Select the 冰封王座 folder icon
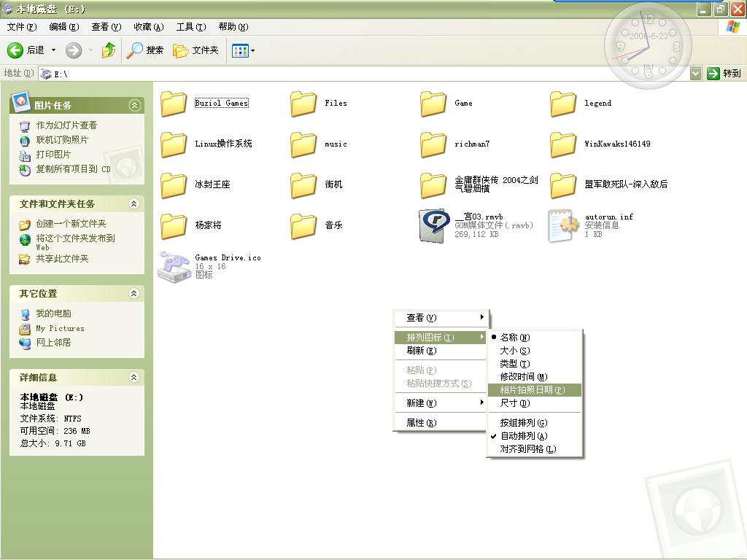Screen dimensions: 747x560 pyautogui.click(x=174, y=184)
